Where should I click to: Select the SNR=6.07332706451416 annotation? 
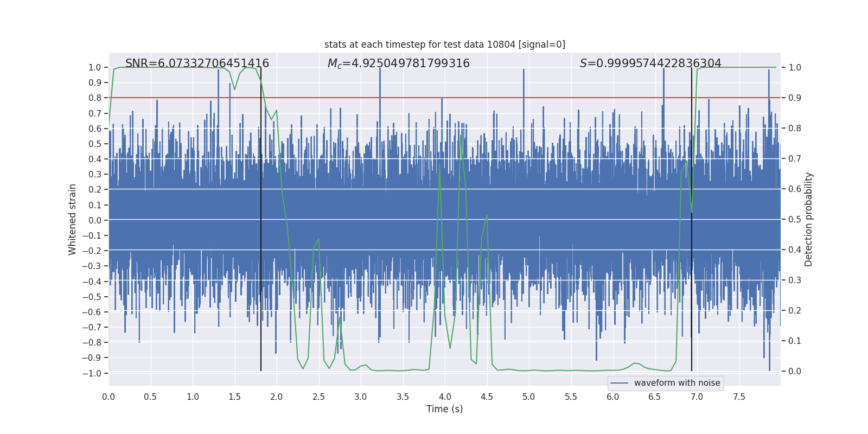197,63
